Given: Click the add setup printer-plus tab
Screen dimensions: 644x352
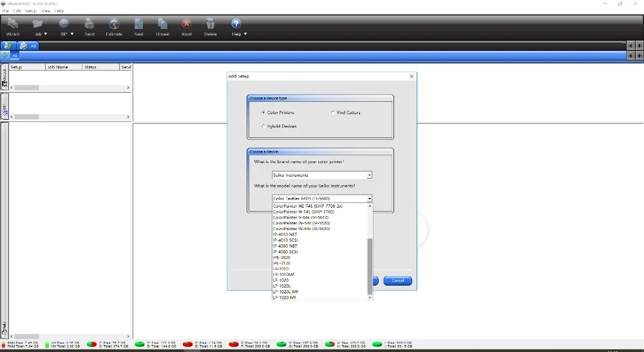Looking at the screenshot, I should 8,46.
